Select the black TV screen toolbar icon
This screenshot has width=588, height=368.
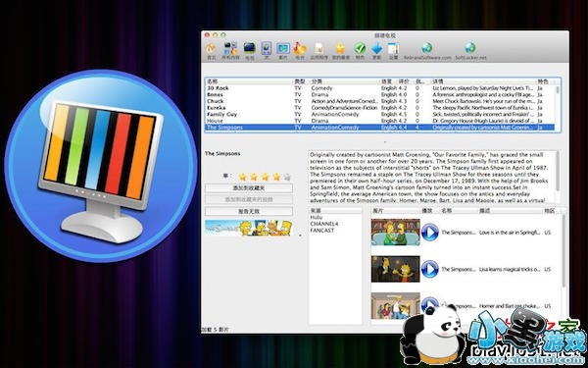tap(249, 48)
